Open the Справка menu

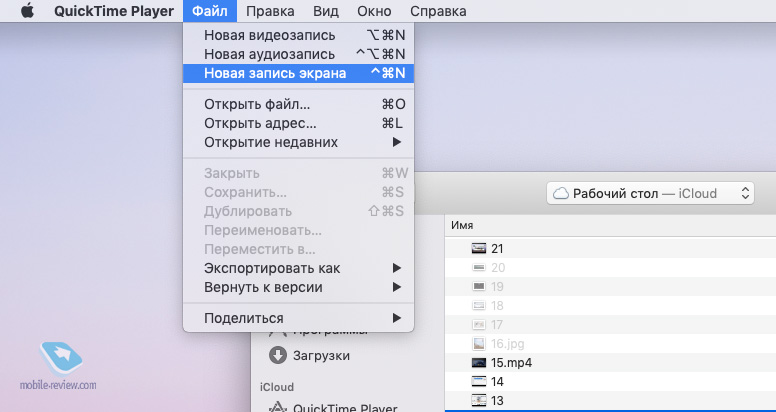438,11
